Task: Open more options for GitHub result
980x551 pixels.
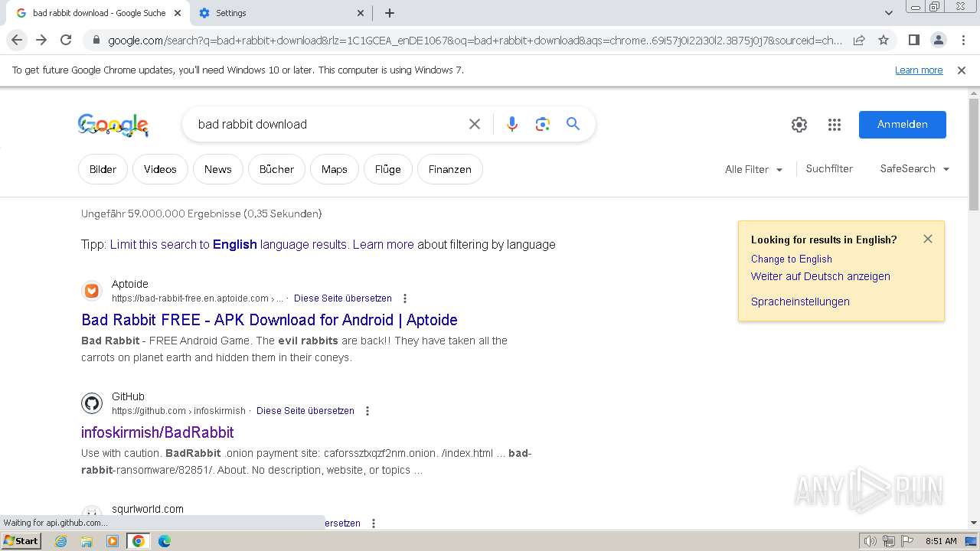Action: pyautogui.click(x=367, y=411)
